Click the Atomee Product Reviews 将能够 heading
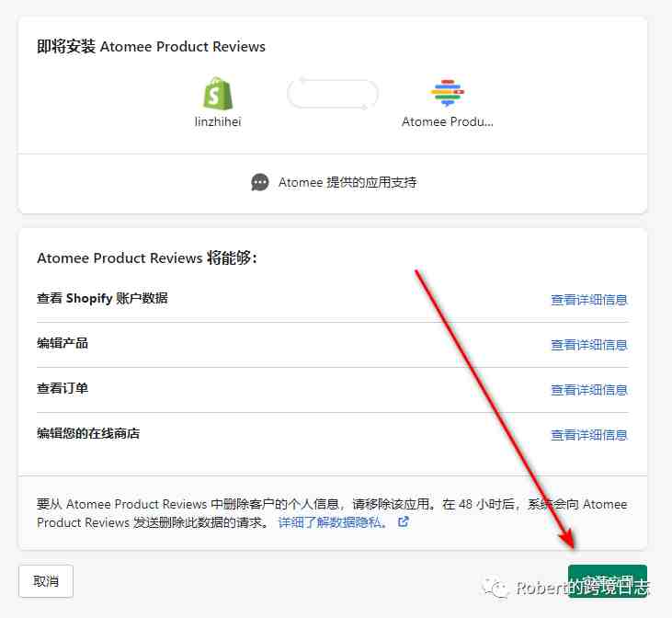672x618 pixels. pos(146,258)
